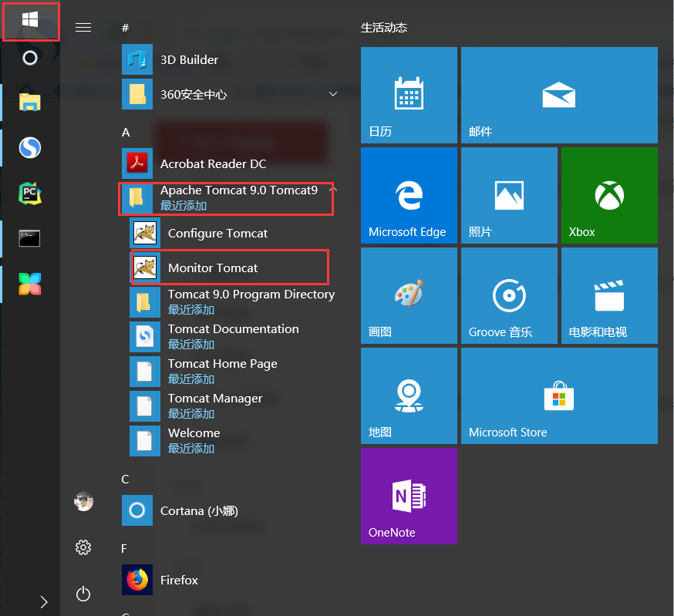Click the Windows Start logo button

point(30,20)
